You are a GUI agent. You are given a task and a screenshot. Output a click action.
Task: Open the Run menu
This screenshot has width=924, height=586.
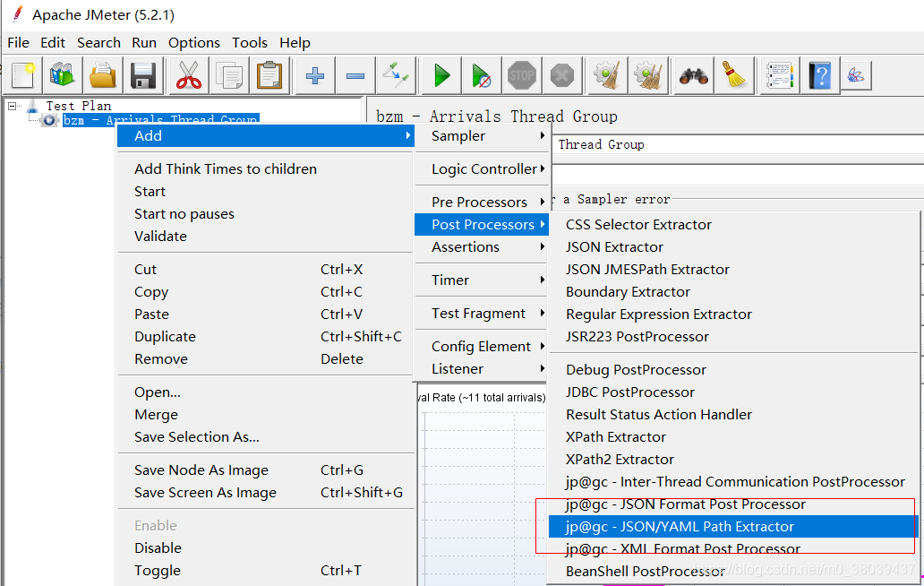144,42
